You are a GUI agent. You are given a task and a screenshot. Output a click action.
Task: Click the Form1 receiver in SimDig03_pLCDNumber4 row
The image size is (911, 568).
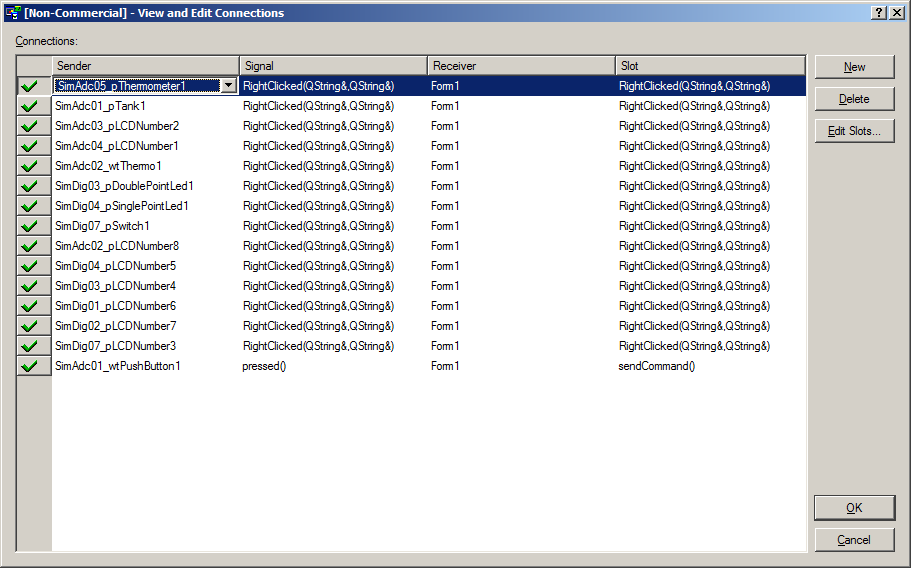point(522,286)
